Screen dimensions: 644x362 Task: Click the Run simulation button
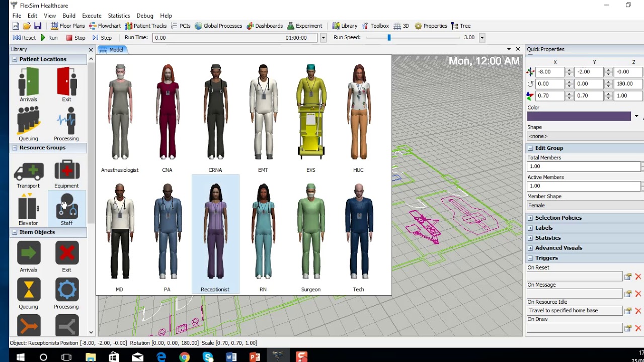[49, 38]
